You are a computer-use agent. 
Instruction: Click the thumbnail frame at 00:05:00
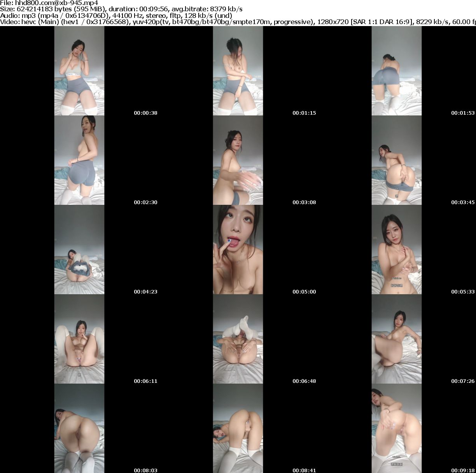pos(238,250)
